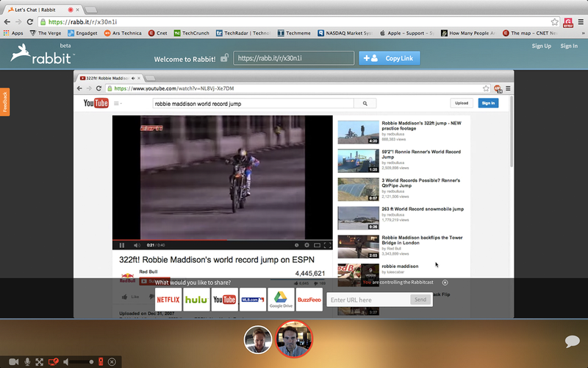Click the YouTube Upload button
Image resolution: width=588 pixels, height=368 pixels.
[462, 103]
